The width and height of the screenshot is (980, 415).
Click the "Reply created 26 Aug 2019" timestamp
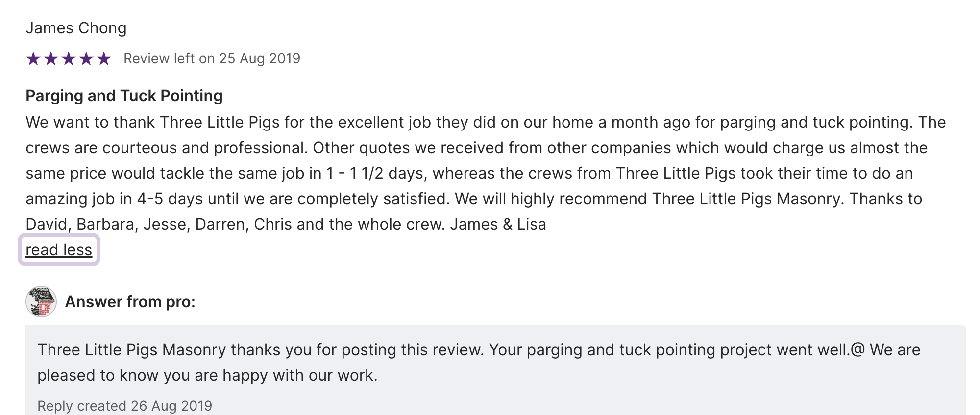[124, 406]
